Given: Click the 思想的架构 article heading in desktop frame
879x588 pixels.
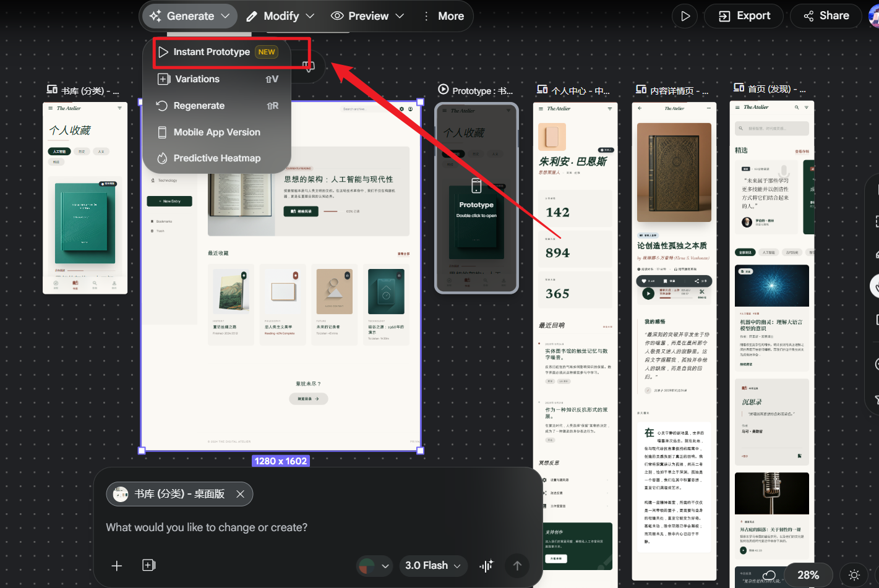Looking at the screenshot, I should pyautogui.click(x=338, y=179).
